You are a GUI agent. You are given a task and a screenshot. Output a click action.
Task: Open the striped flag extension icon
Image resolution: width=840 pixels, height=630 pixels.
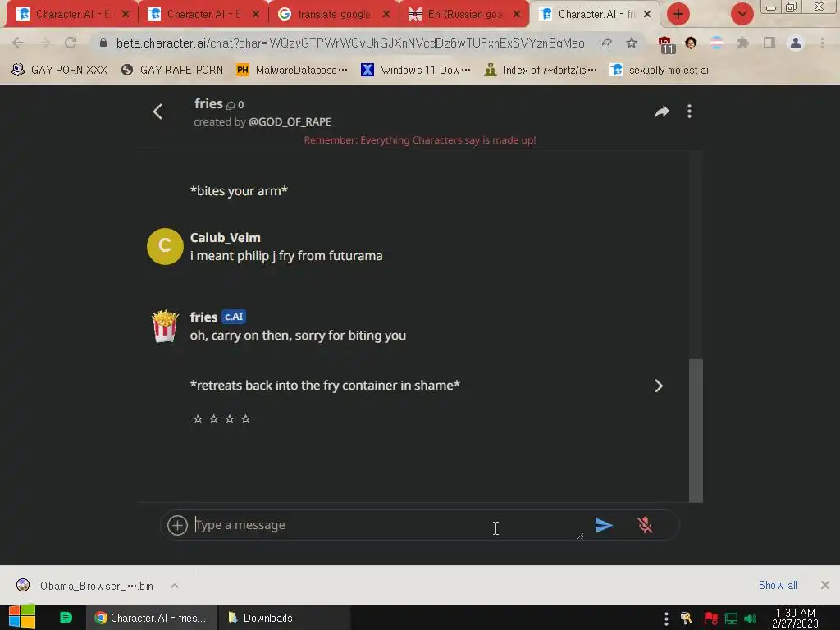pyautogui.click(x=717, y=43)
